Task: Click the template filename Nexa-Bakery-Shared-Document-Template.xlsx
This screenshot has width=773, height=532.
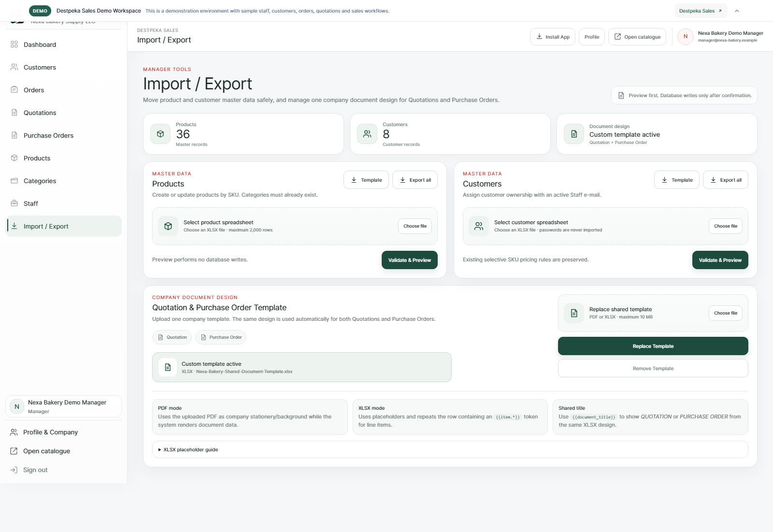Action: click(244, 372)
